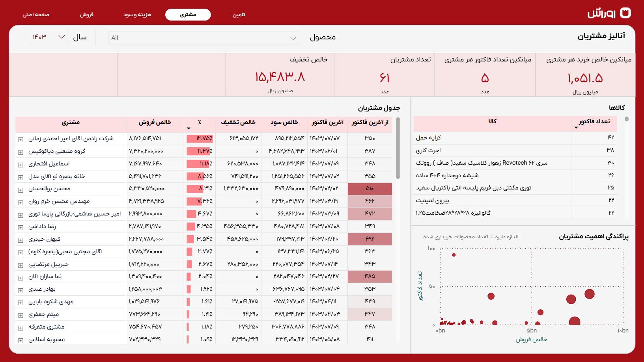Open the سال year dropdown
Viewport: 644px width, 362px height.
pos(49,37)
